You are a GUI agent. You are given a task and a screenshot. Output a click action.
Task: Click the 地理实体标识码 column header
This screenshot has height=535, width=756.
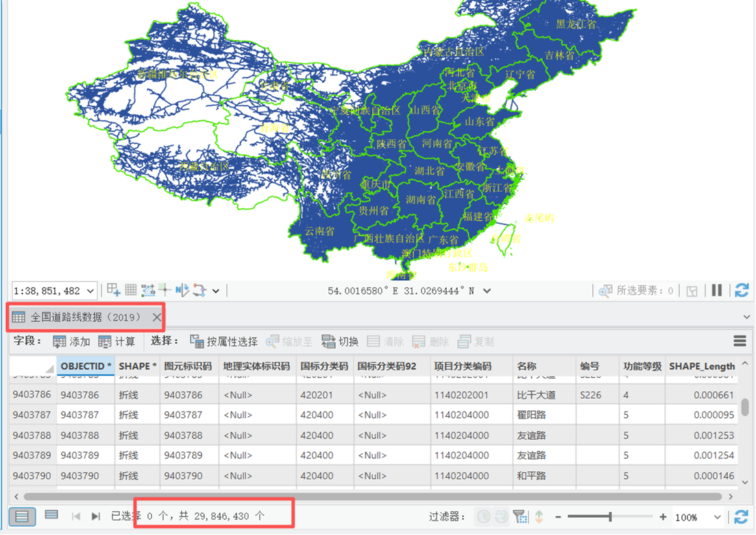(256, 366)
